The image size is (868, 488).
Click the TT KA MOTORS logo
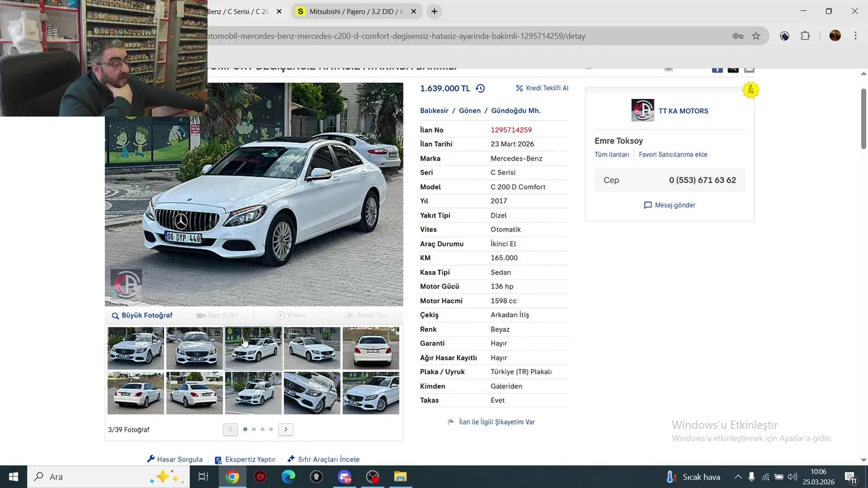[x=642, y=110]
